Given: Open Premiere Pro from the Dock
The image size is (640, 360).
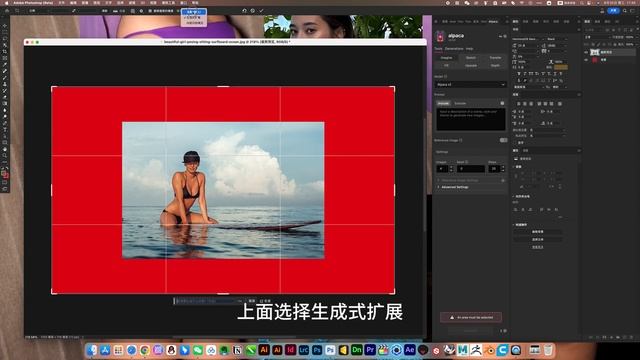Looking at the screenshot, I should coord(370,350).
